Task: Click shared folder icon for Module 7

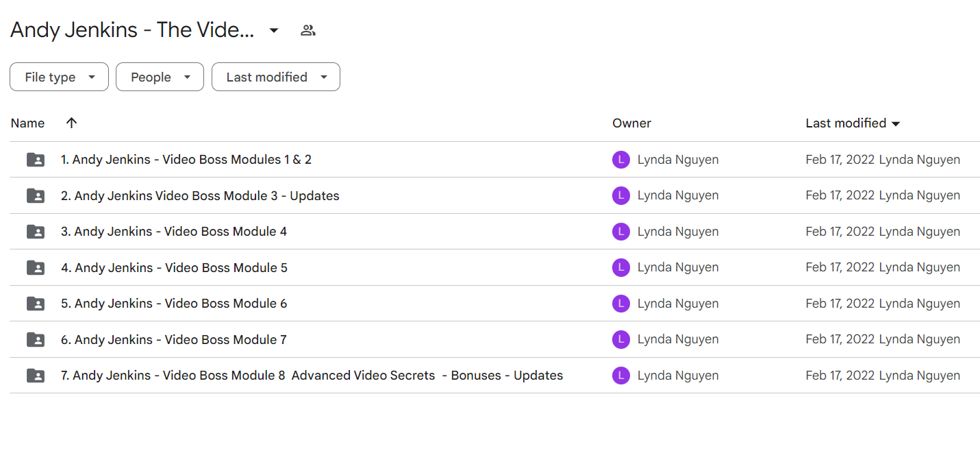Action: (x=36, y=340)
